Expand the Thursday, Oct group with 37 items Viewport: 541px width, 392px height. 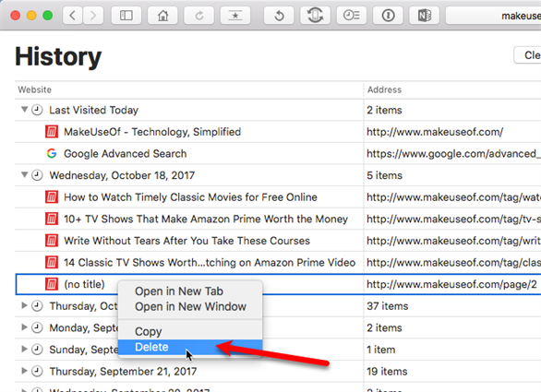point(24,305)
